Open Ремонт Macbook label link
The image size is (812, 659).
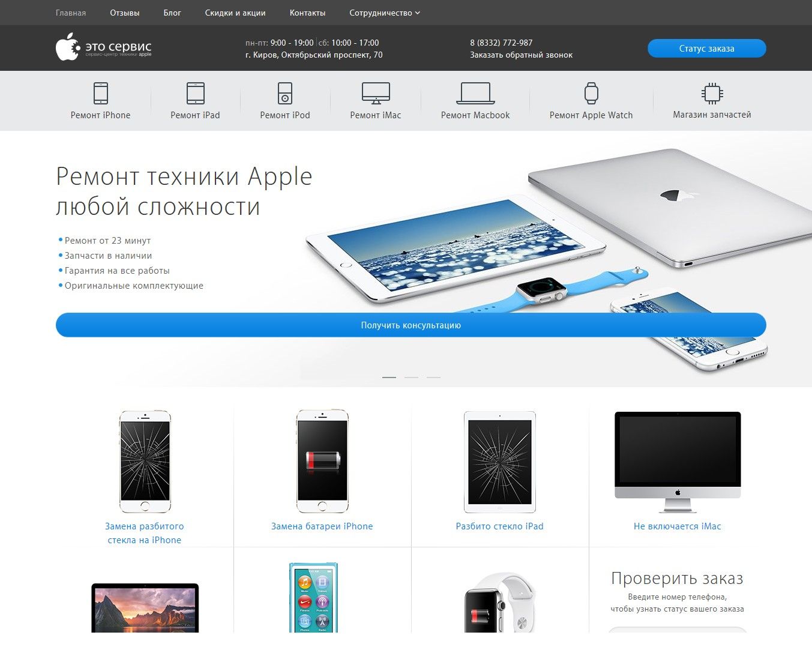pos(475,115)
